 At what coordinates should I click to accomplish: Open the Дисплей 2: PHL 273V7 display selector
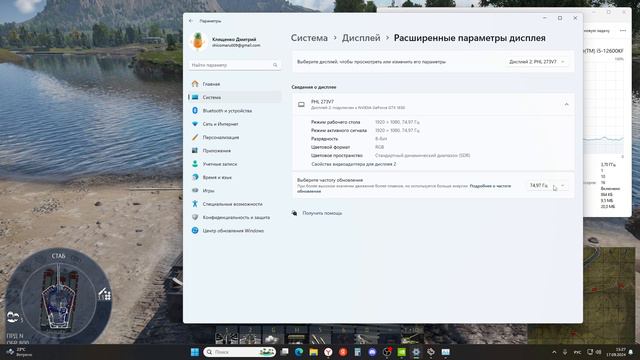pos(537,62)
